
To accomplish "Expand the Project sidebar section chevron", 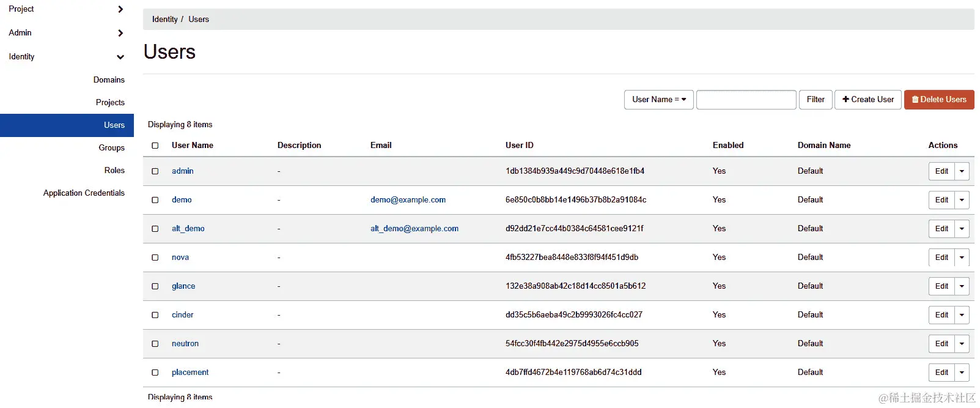I will tap(120, 9).
